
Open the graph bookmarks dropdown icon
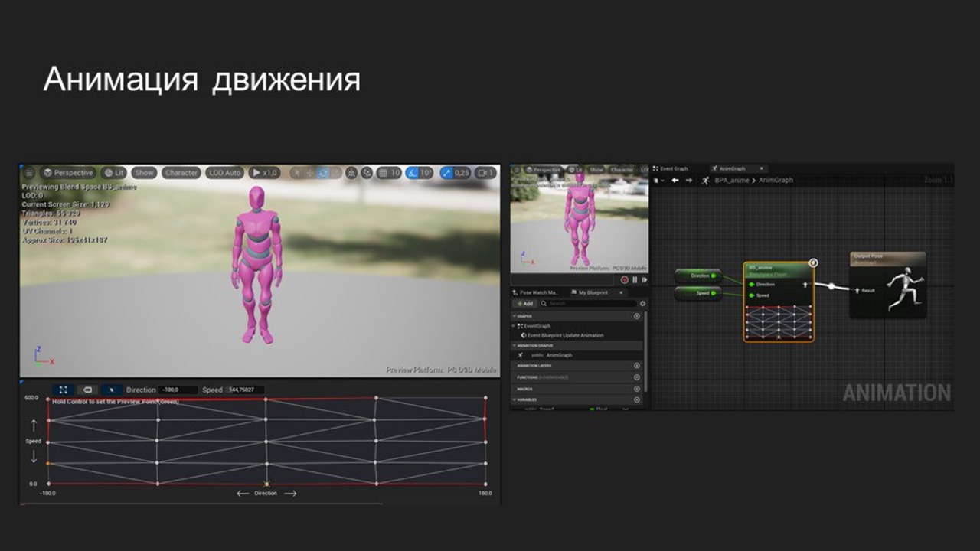pos(657,180)
